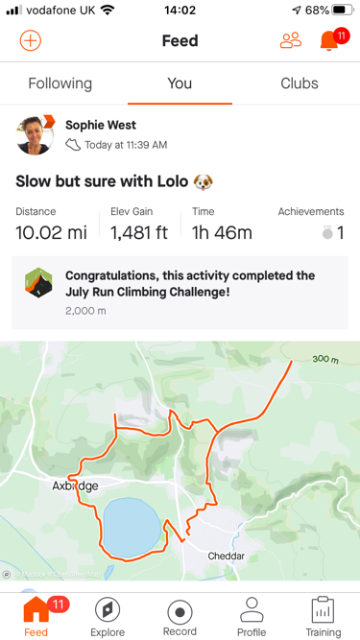Tap the Record circle icon

coord(180,613)
